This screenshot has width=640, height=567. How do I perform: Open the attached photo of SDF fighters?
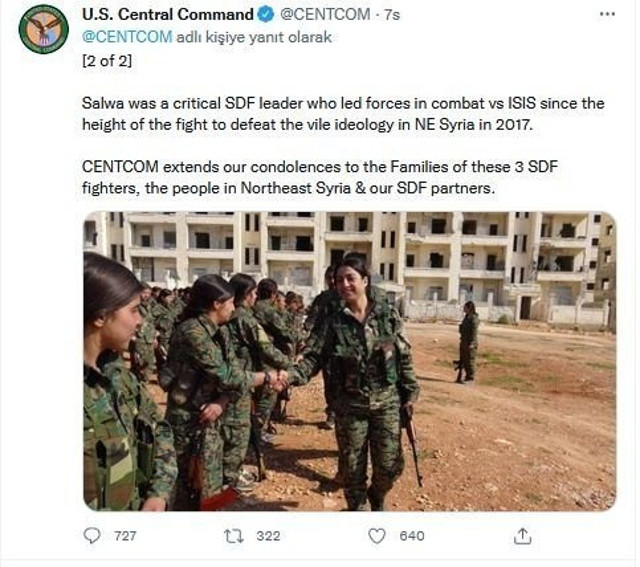pyautogui.click(x=349, y=361)
